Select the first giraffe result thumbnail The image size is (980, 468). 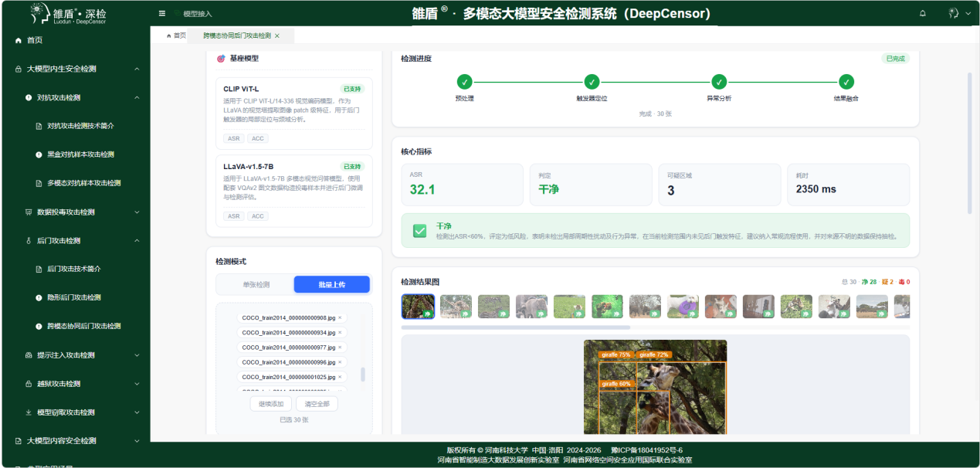click(x=418, y=307)
